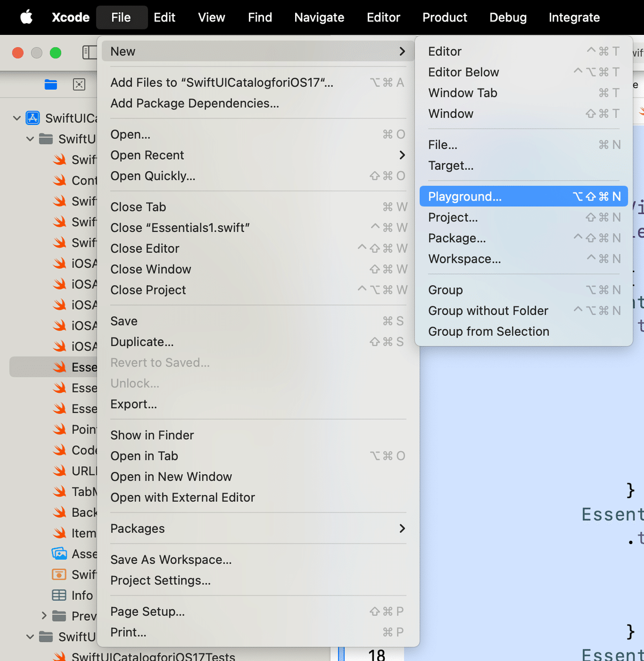Expand the Packages submenu
Viewport: 644px width, 661px height.
[258, 528]
